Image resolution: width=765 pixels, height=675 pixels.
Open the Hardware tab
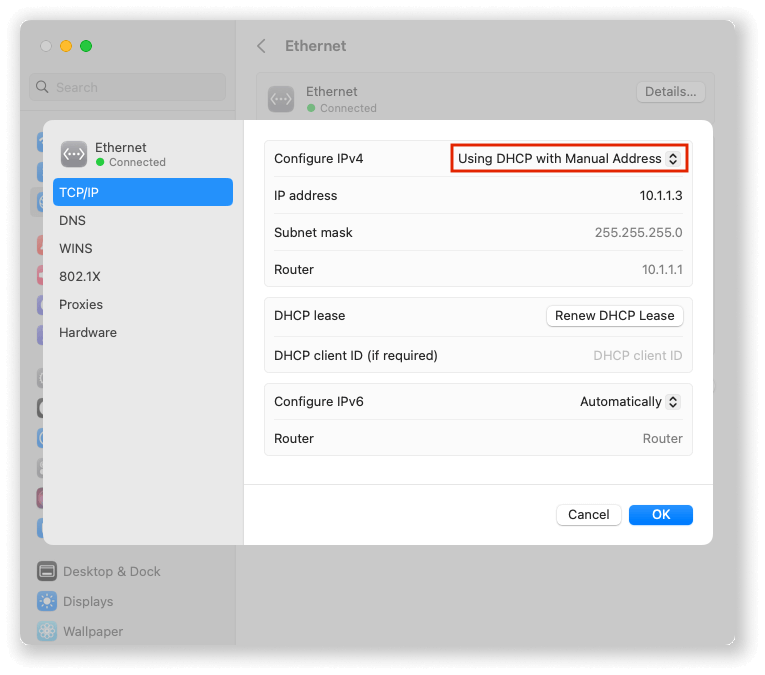point(142,333)
